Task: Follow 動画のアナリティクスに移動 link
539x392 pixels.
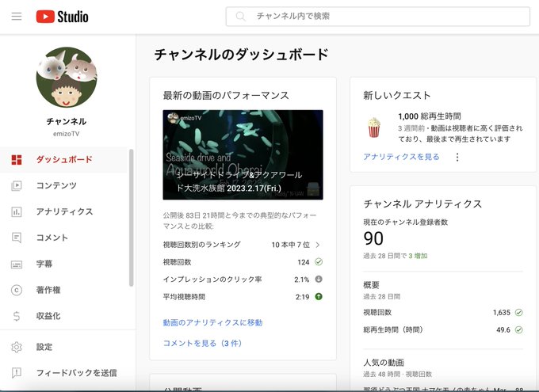Action: tap(212, 322)
